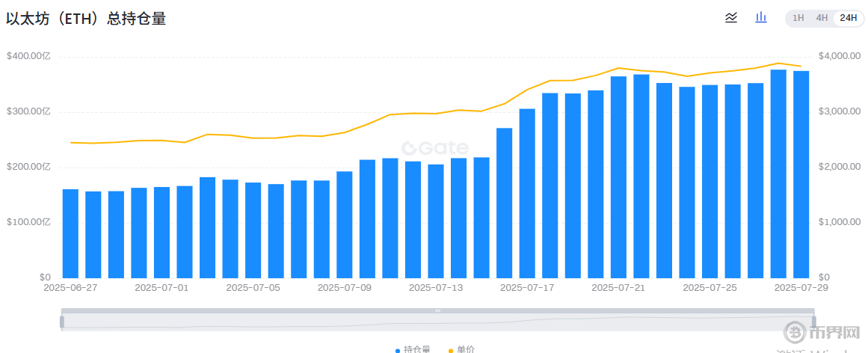Click the $3,000.00 price axis label
868x353 pixels.
(839, 111)
